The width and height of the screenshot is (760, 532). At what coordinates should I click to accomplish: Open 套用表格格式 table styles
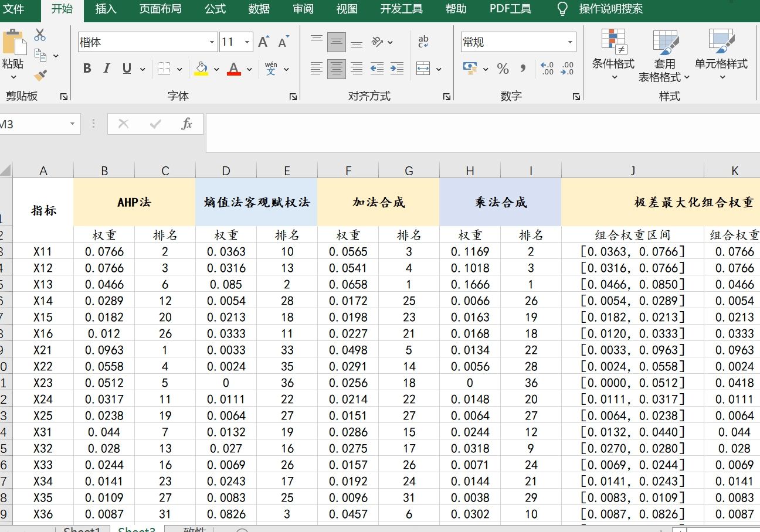click(x=664, y=56)
